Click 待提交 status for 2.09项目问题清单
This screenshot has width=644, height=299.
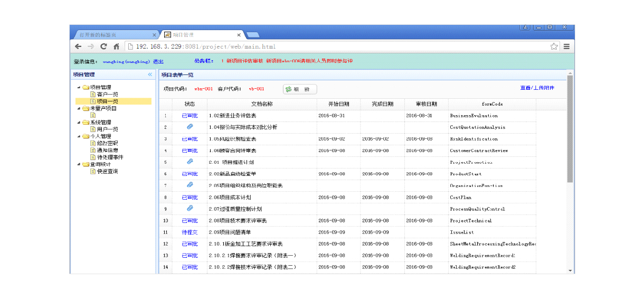pyautogui.click(x=190, y=232)
